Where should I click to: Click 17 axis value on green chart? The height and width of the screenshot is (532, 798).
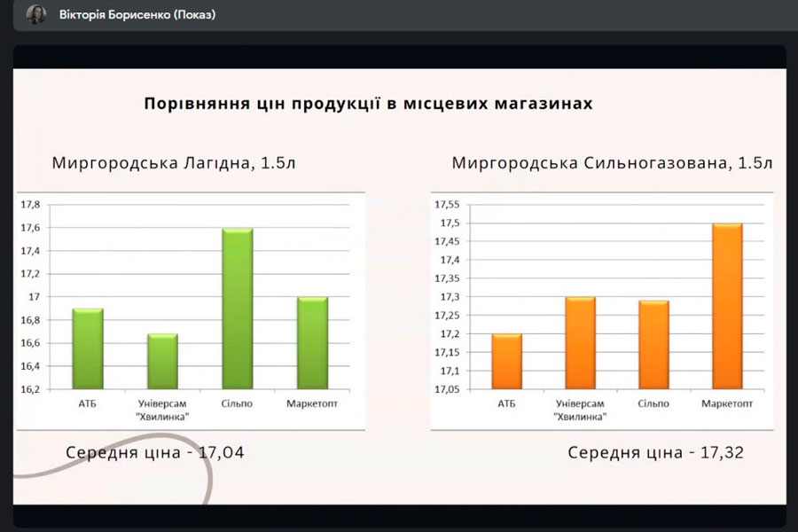pyautogui.click(x=34, y=297)
